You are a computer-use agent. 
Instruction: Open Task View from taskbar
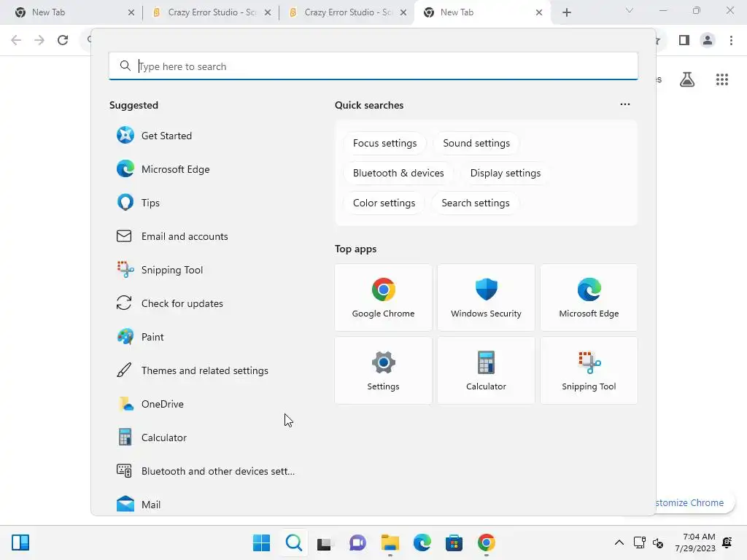pos(325,542)
